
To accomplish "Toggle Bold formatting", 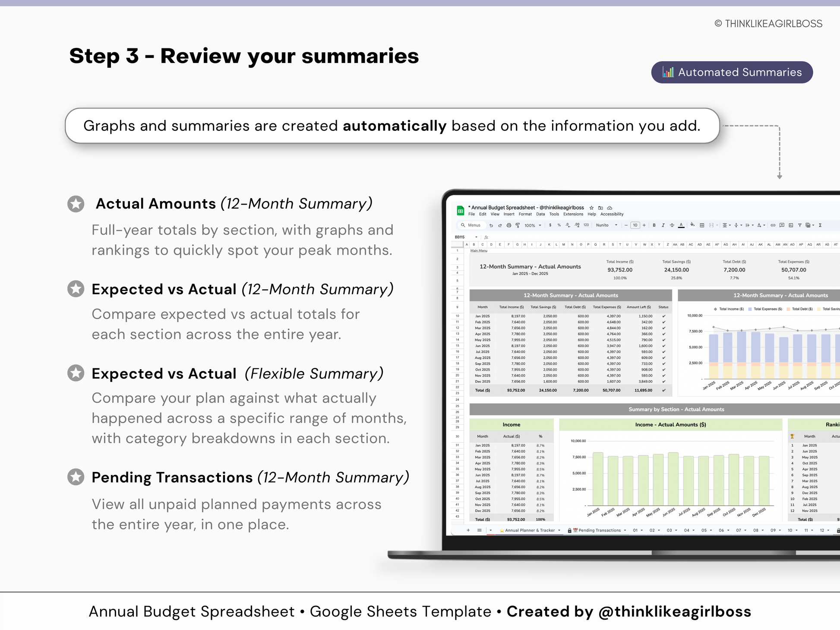I will 654,225.
